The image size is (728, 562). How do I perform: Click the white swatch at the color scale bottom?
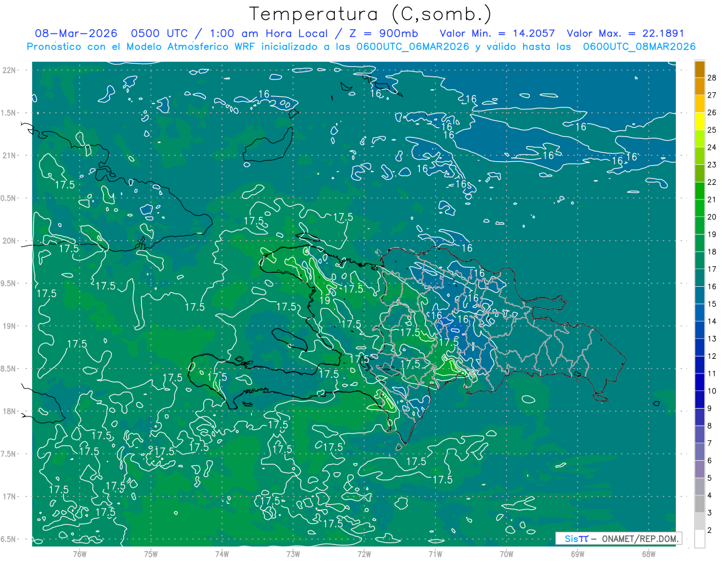pyautogui.click(x=699, y=539)
